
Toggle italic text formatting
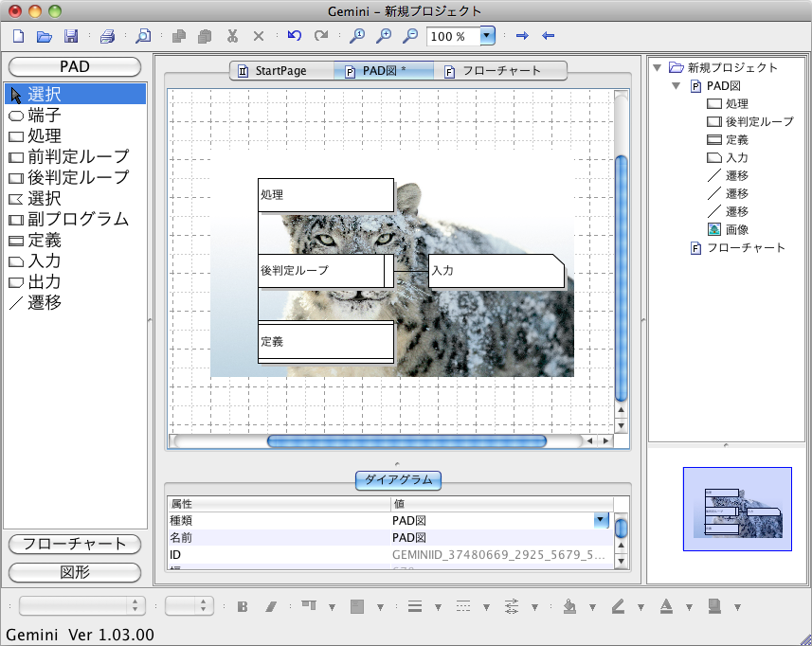(270, 606)
